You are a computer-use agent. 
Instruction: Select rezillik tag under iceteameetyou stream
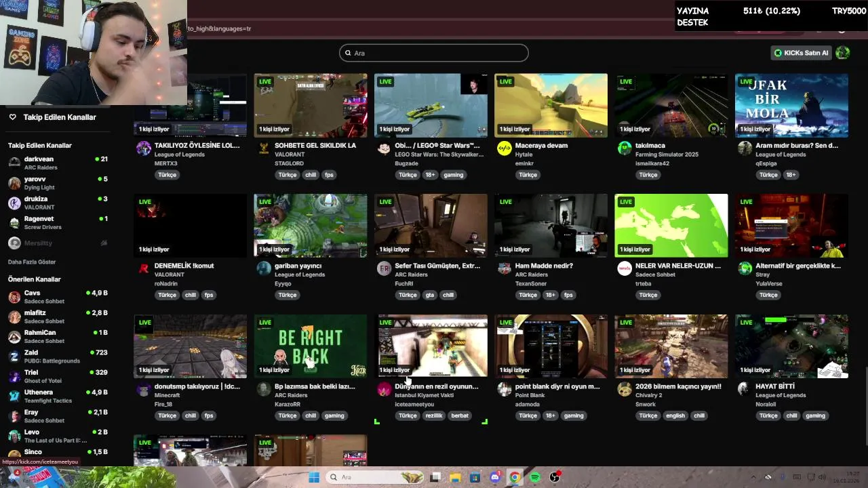point(434,415)
